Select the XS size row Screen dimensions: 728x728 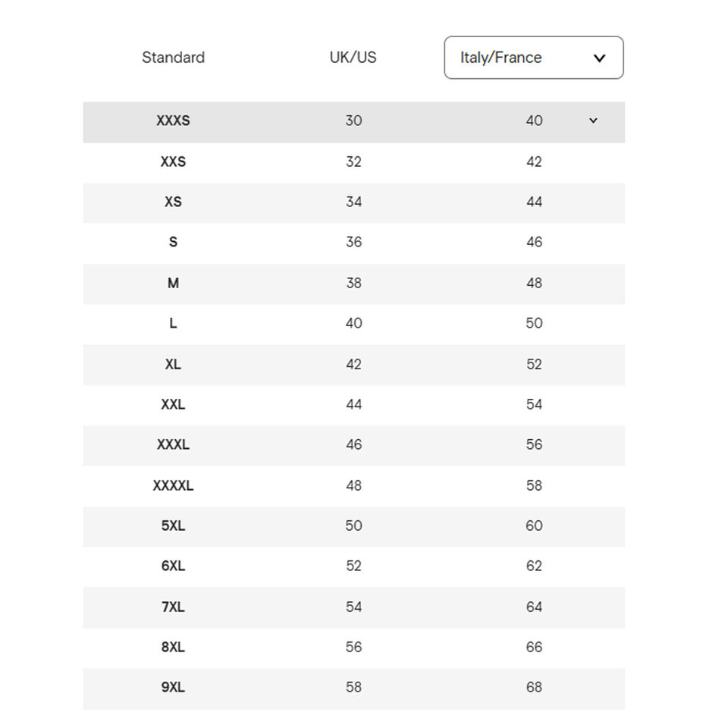point(173,202)
